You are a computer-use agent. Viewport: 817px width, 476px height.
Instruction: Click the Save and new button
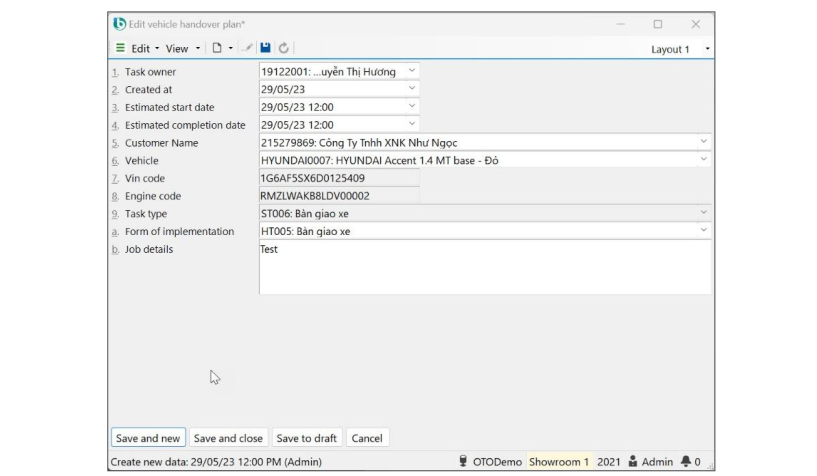(148, 438)
